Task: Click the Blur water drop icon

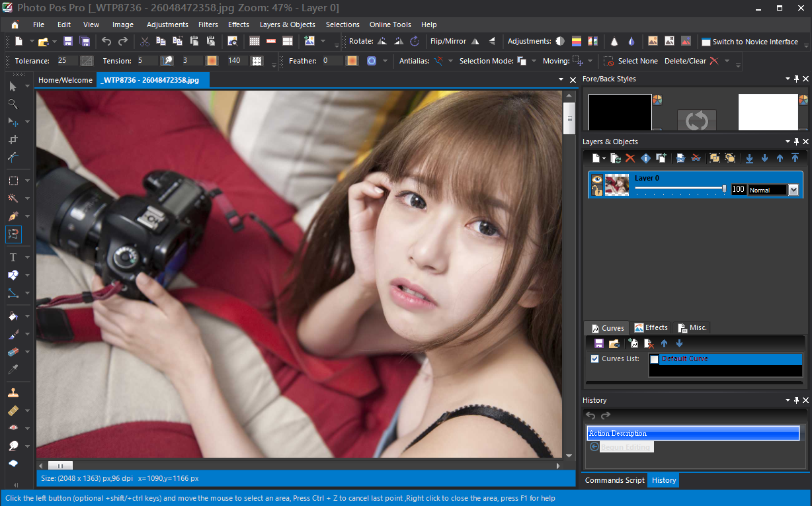Action: pyautogui.click(x=631, y=41)
